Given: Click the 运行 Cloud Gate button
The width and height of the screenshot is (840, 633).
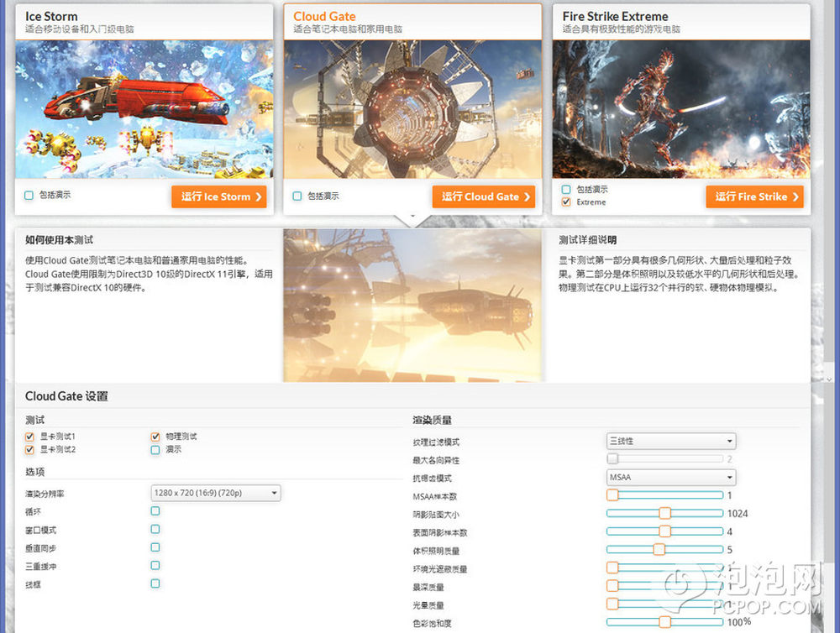Looking at the screenshot, I should (x=484, y=196).
